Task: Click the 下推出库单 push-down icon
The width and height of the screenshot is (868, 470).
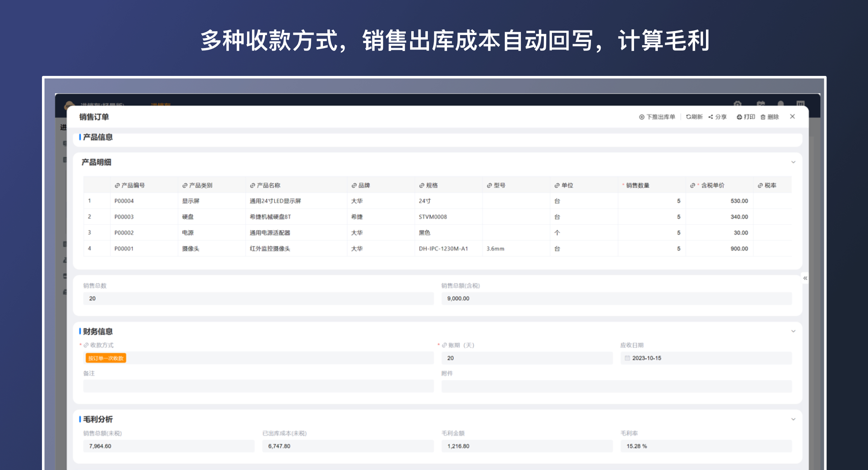Action: point(642,117)
